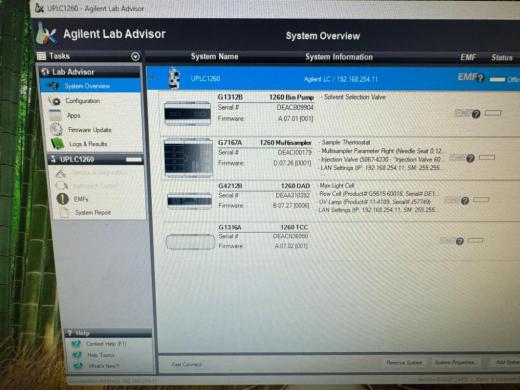520x390 pixels.
Task: Click the 1260 DAD module thumbnail
Action: point(189,201)
